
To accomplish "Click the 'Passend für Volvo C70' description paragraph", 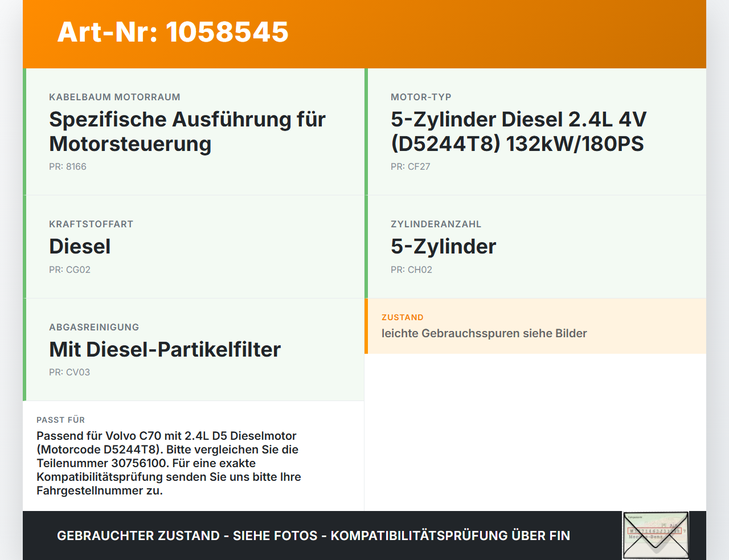I will 169,463.
